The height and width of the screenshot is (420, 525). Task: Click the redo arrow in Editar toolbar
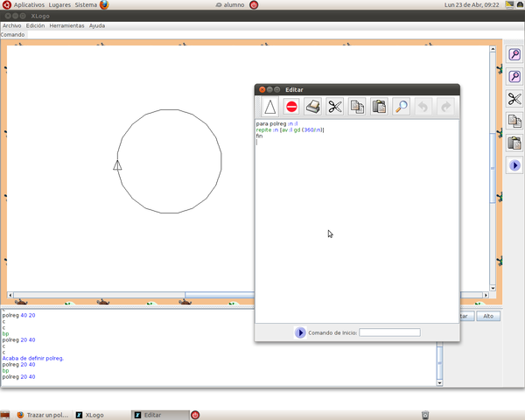coord(445,107)
